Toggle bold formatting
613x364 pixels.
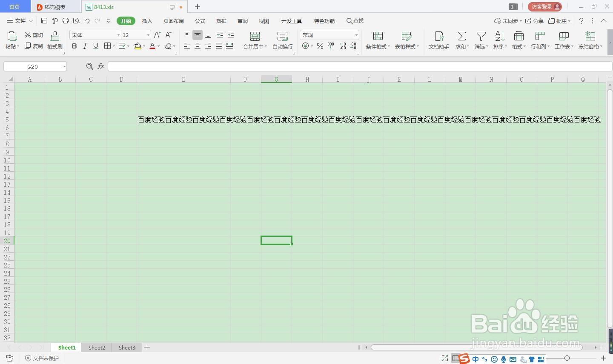(74, 46)
